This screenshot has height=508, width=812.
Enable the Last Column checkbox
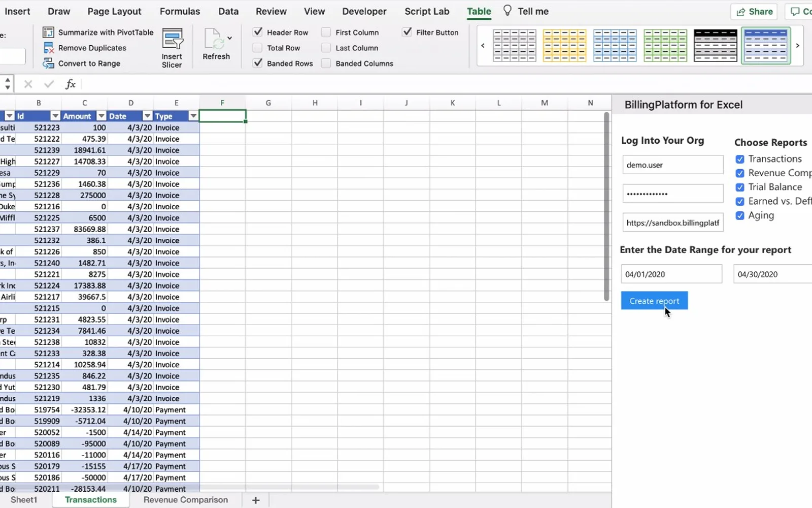tap(326, 48)
